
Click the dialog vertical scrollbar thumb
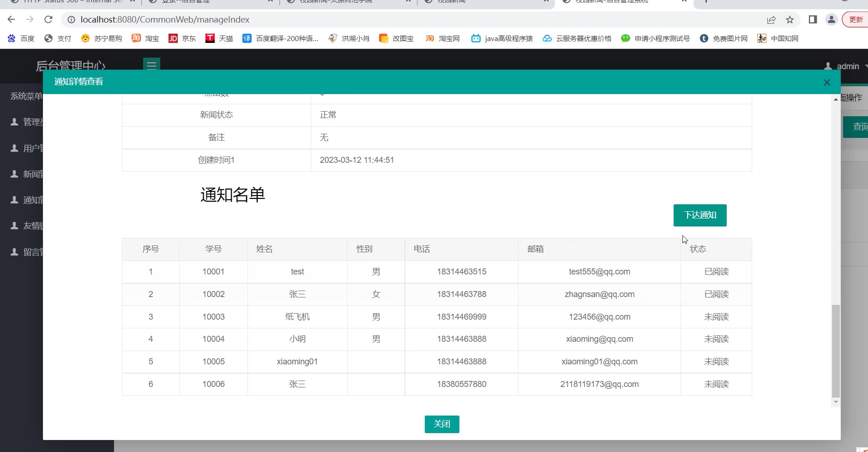tap(836, 351)
